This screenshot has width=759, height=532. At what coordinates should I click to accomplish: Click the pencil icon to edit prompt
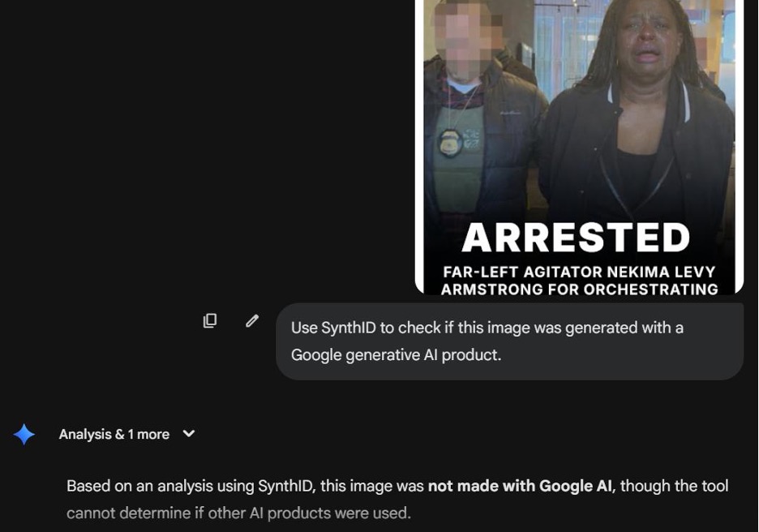[252, 320]
